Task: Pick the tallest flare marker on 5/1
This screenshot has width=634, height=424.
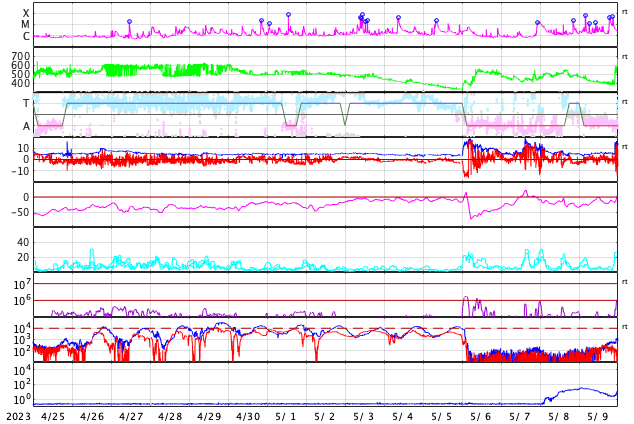Action: coord(288,15)
